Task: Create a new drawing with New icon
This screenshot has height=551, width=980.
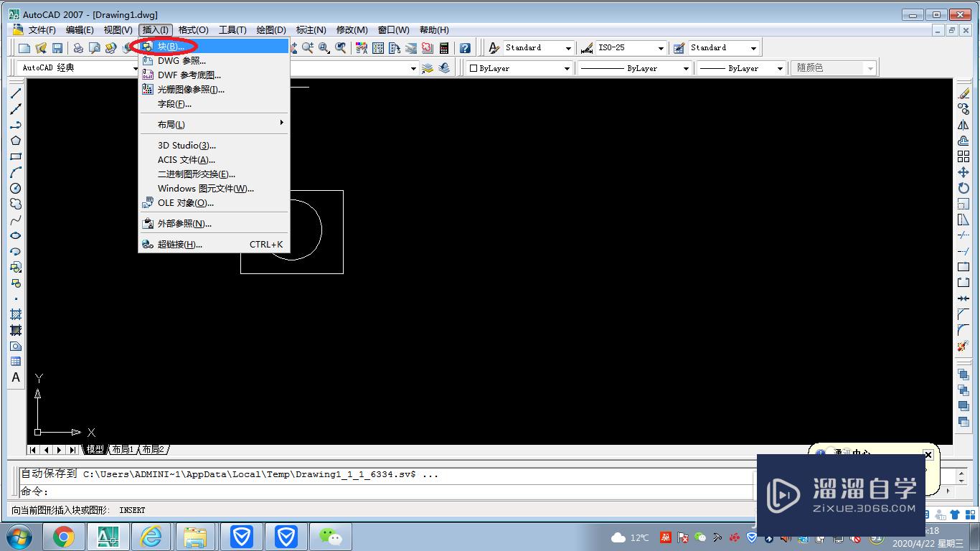Action: pos(24,48)
